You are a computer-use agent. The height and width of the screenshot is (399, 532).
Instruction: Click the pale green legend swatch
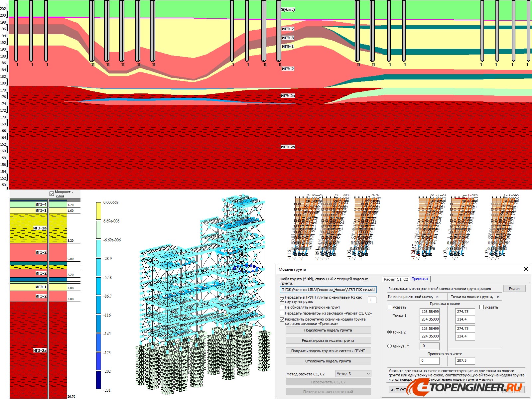(x=98, y=230)
